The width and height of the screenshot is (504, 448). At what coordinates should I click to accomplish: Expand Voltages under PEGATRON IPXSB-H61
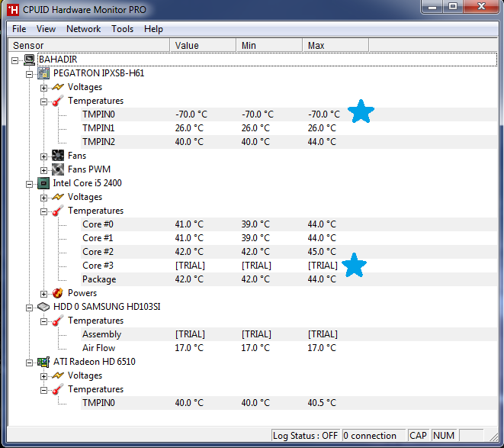(43, 87)
